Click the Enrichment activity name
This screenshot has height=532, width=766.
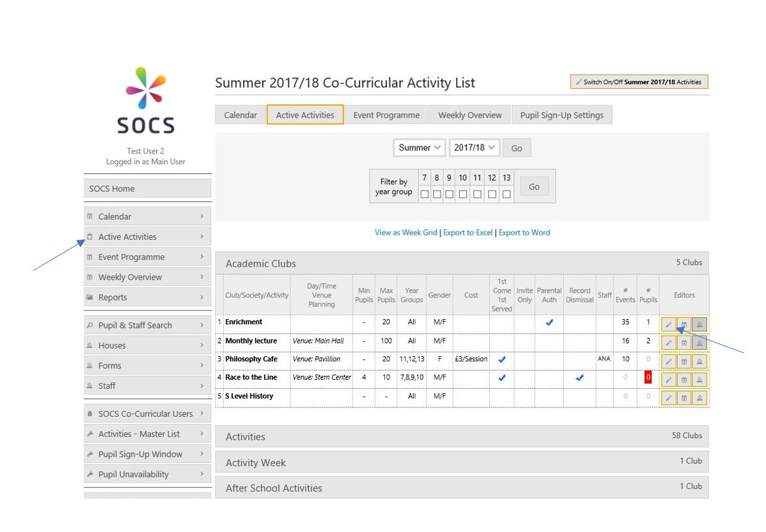point(244,322)
